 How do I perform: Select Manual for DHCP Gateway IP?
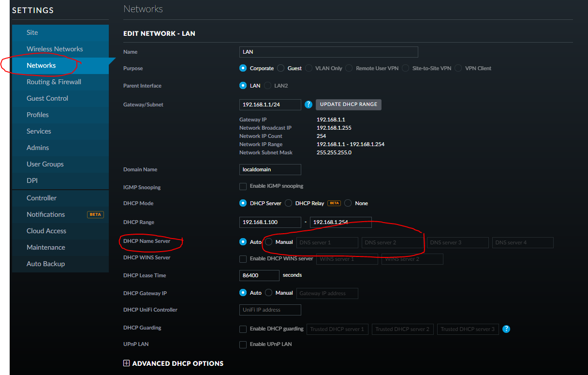click(x=269, y=293)
